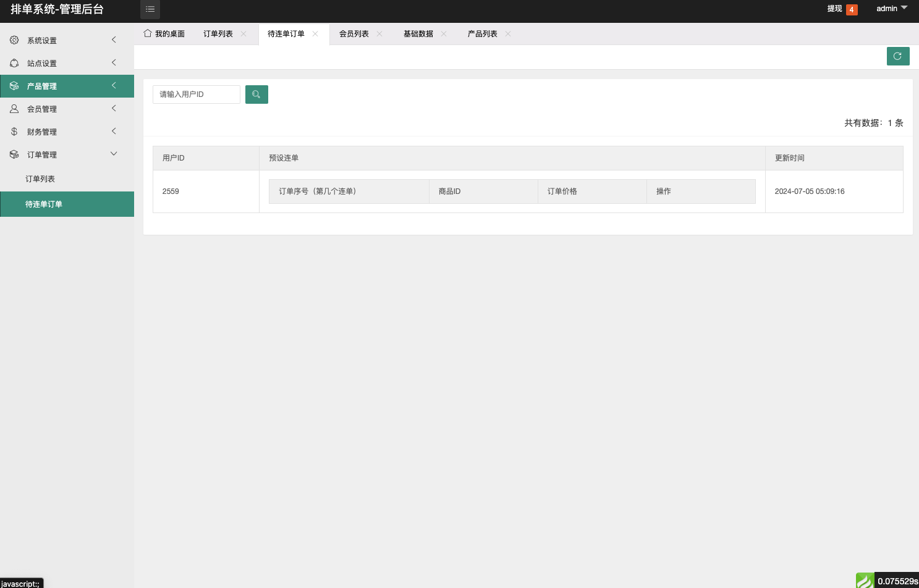
Task: Open 待连单订单 in the sidebar submenu
Action: tap(67, 204)
